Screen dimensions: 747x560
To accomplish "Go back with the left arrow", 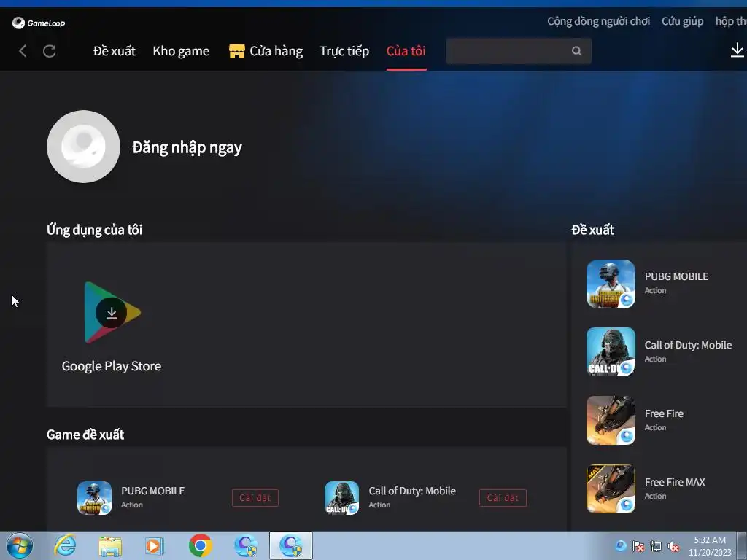I will click(23, 51).
